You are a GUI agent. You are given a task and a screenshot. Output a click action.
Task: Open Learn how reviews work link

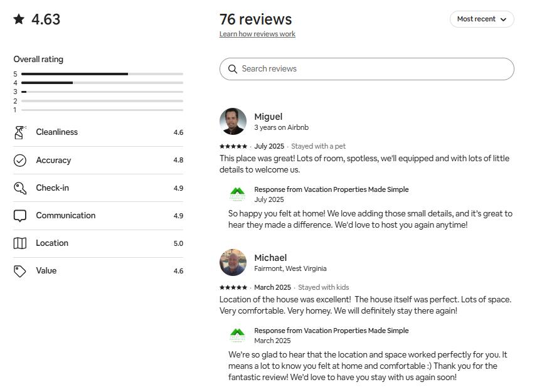257,34
